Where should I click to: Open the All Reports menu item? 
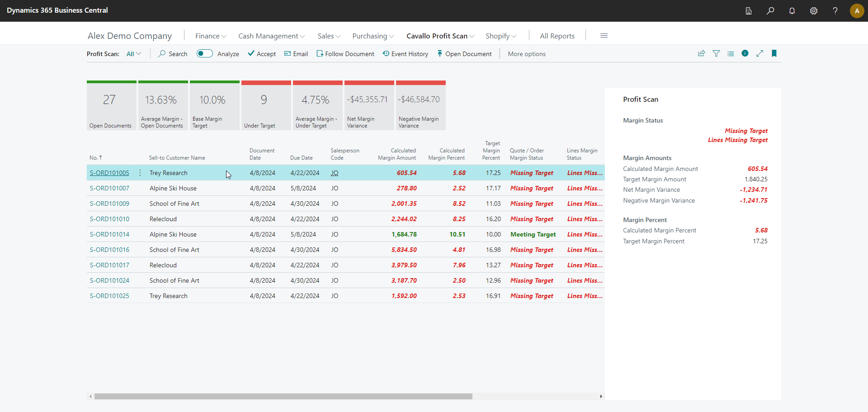[x=557, y=36]
